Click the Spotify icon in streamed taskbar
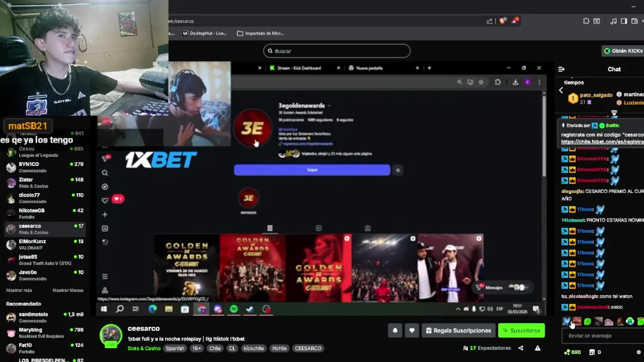Image resolution: width=644 pixels, height=362 pixels. (234, 309)
